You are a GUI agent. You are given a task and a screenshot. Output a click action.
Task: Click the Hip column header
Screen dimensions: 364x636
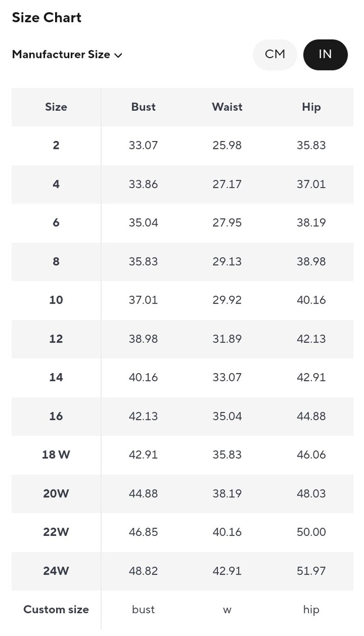(x=311, y=107)
